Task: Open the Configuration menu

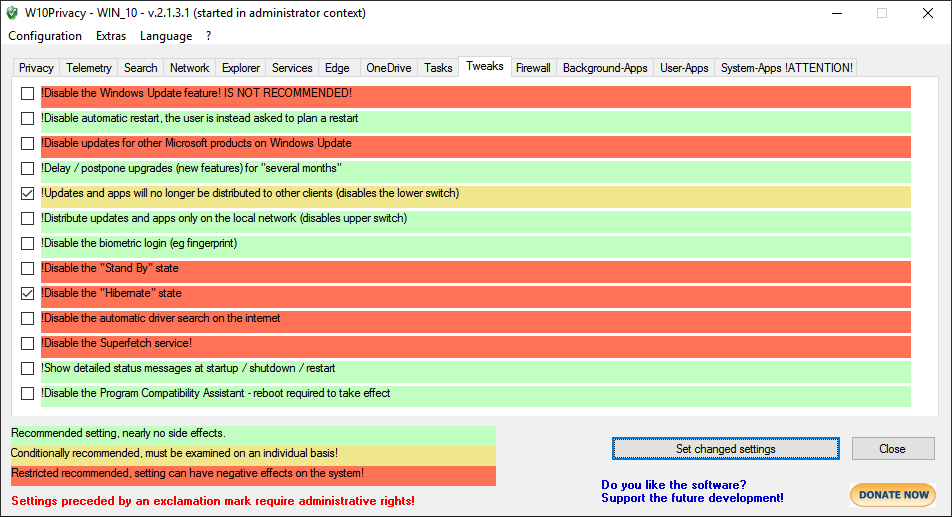Action: [45, 36]
